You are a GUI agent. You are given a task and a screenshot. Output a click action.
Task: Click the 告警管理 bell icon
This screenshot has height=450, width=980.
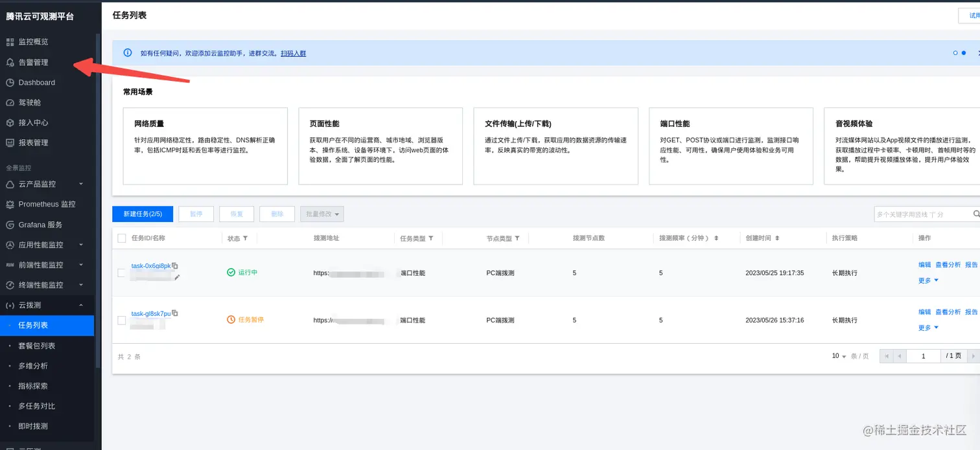(10, 62)
